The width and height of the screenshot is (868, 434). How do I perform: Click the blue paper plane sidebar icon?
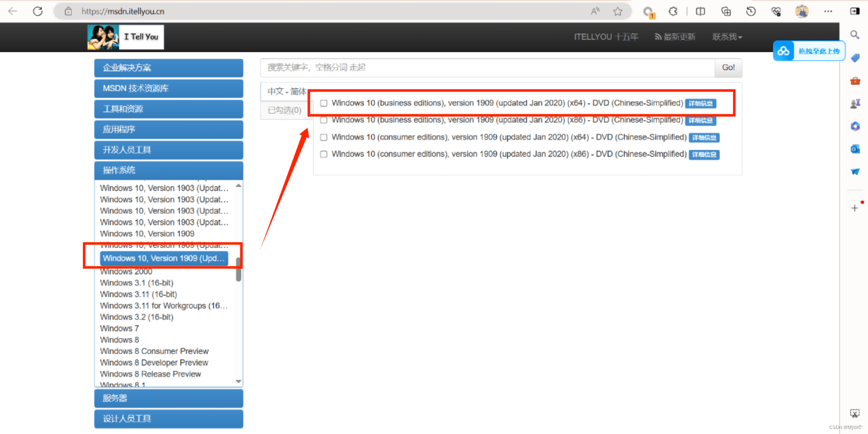click(855, 172)
